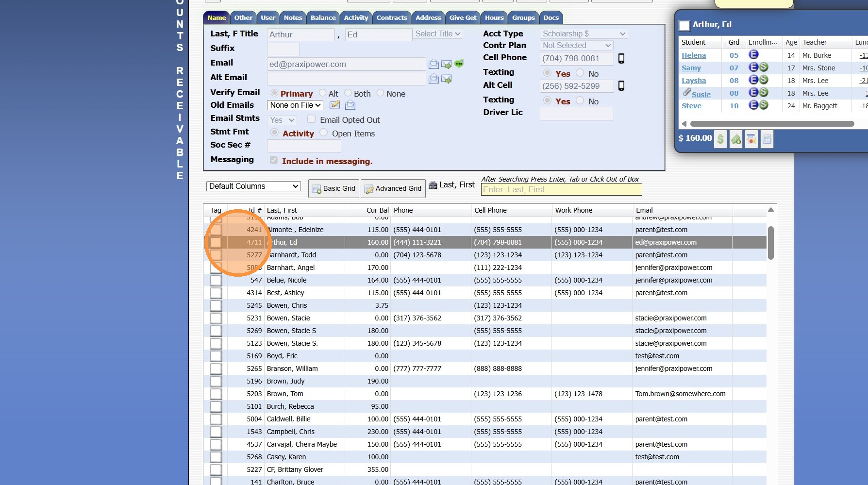Click the phone icon next to Alt Cell

[621, 86]
